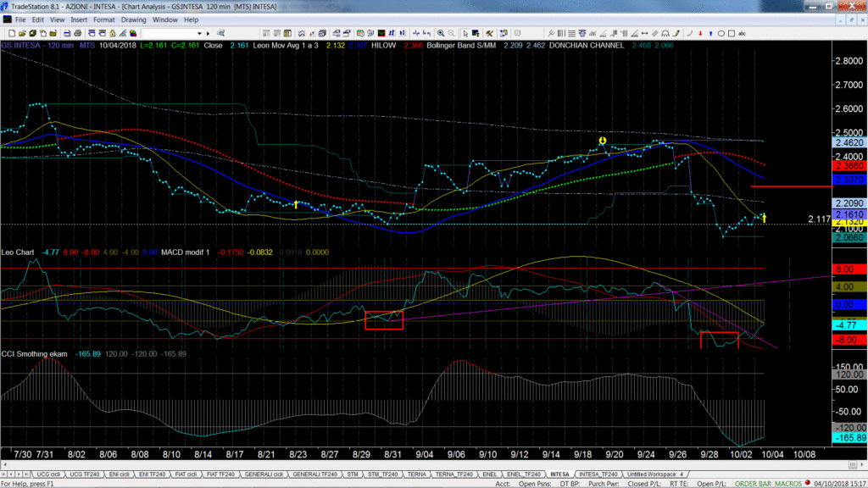Click the cyan -165.89 CCI axis label
The height and width of the screenshot is (488, 868).
point(849,438)
